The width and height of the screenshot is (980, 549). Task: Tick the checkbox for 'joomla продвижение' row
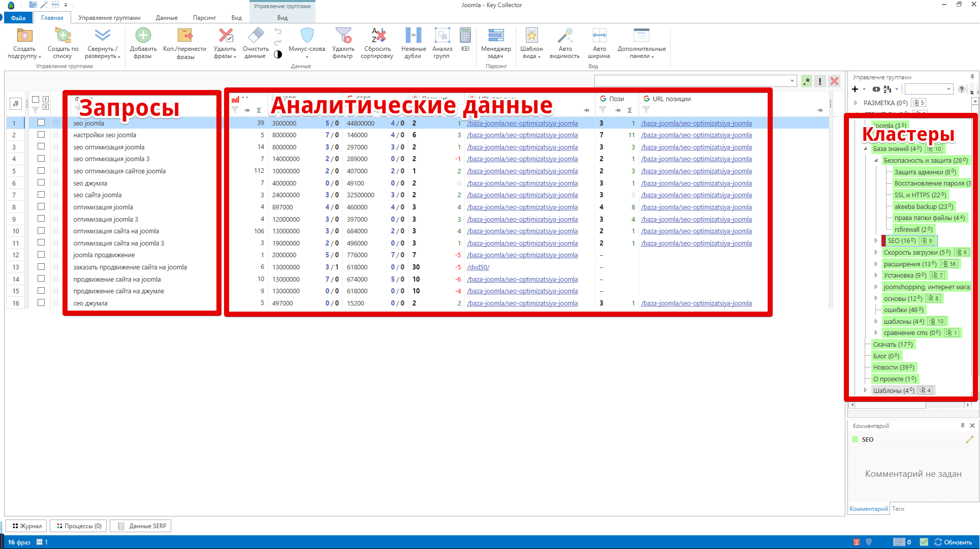[41, 255]
